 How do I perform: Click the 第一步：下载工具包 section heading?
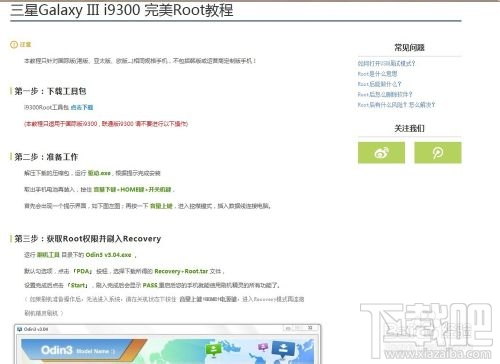point(50,91)
